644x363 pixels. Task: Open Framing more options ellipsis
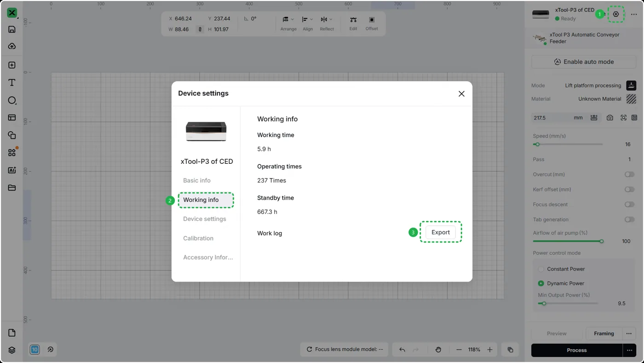[629, 334]
